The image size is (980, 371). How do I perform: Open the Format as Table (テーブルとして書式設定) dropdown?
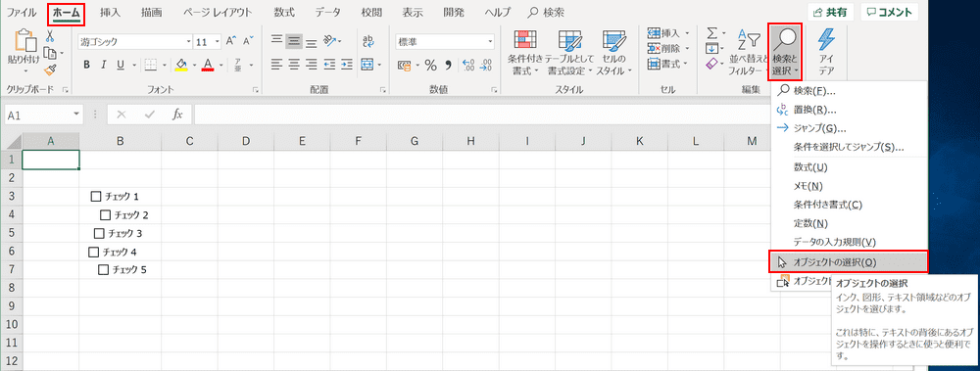(569, 53)
